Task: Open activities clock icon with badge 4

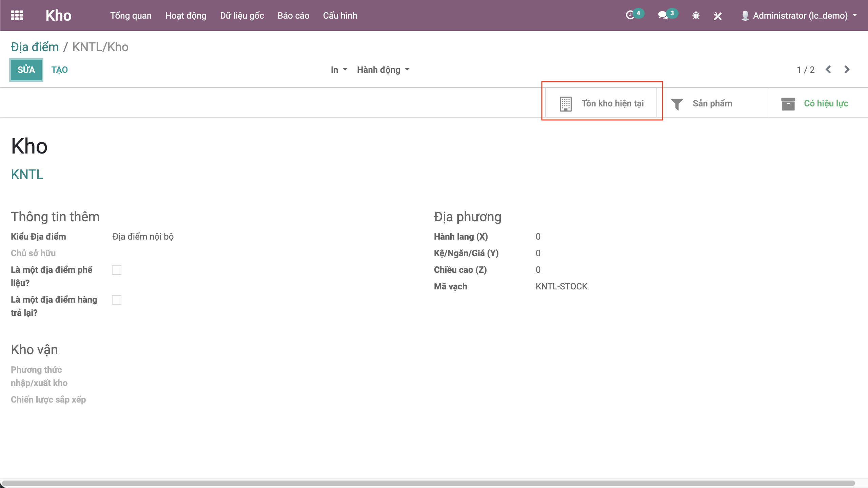Action: [630, 15]
